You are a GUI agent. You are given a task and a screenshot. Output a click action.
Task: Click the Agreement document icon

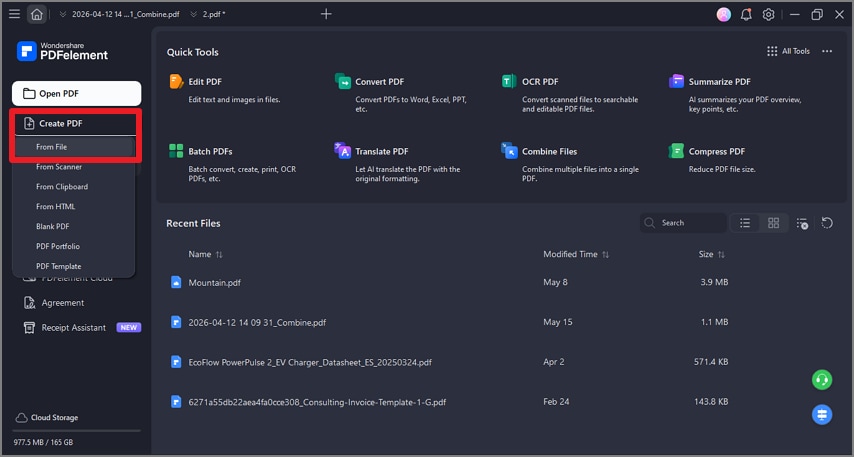coord(29,303)
